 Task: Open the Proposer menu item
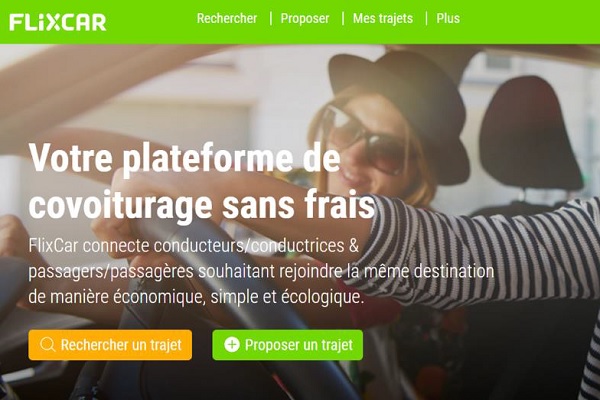pos(305,18)
